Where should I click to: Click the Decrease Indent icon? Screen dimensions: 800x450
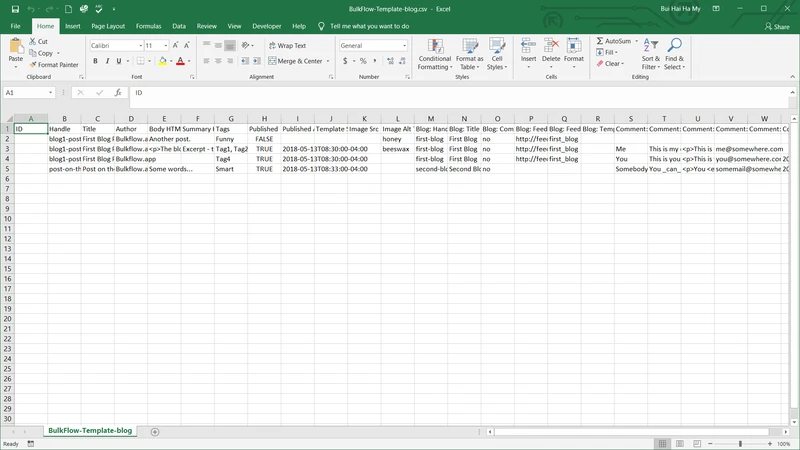pyautogui.click(x=245, y=61)
